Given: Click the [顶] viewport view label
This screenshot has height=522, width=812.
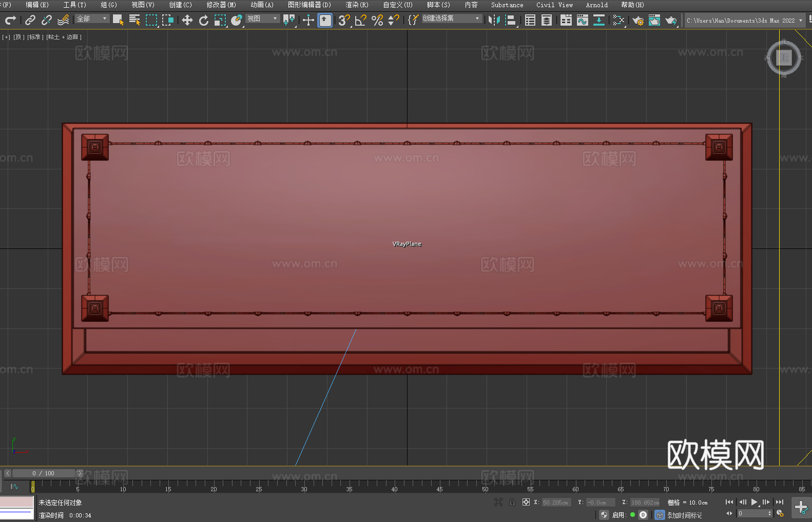Looking at the screenshot, I should pos(18,37).
